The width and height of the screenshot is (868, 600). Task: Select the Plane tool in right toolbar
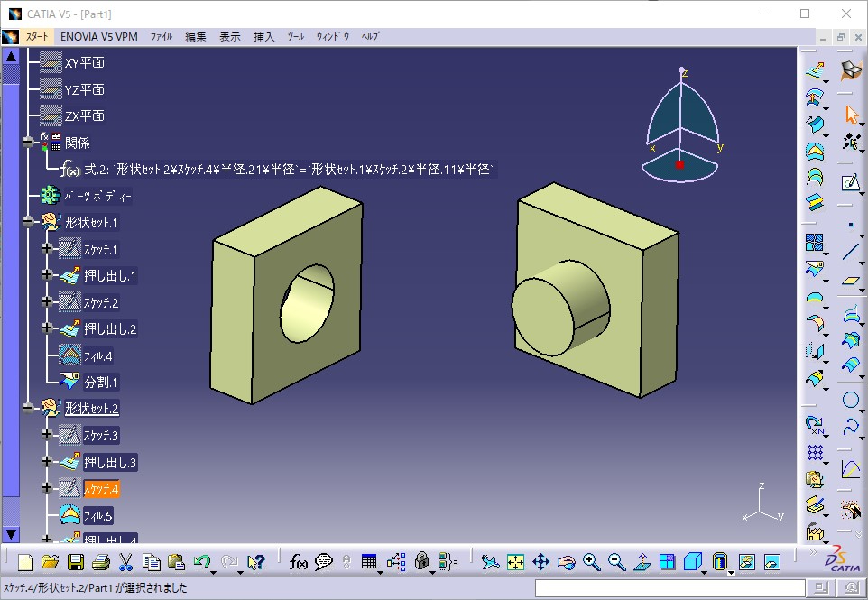tap(851, 281)
